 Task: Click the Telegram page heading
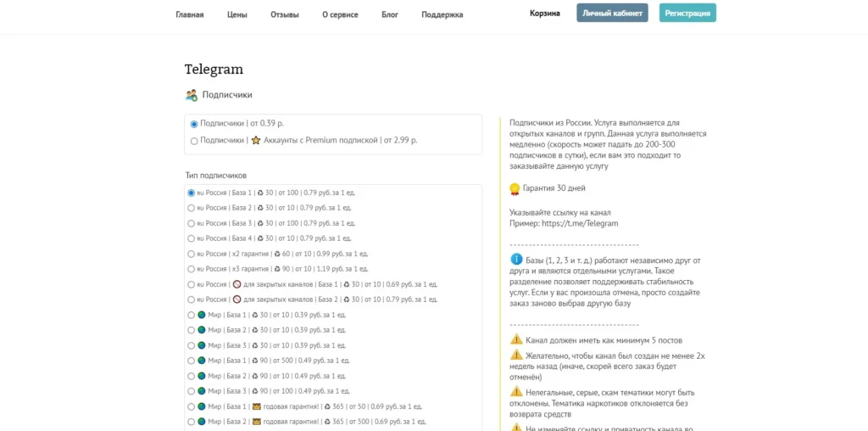point(214,70)
